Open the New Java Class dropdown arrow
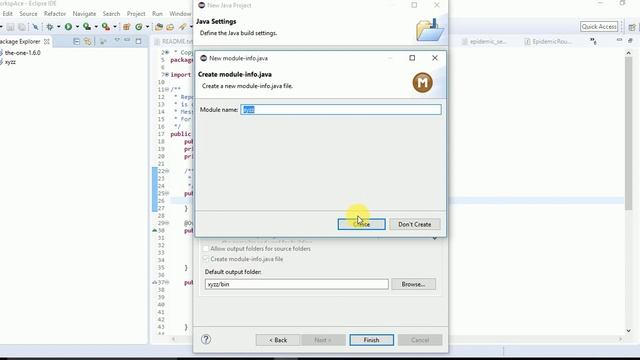640x360 pixels. click(147, 27)
